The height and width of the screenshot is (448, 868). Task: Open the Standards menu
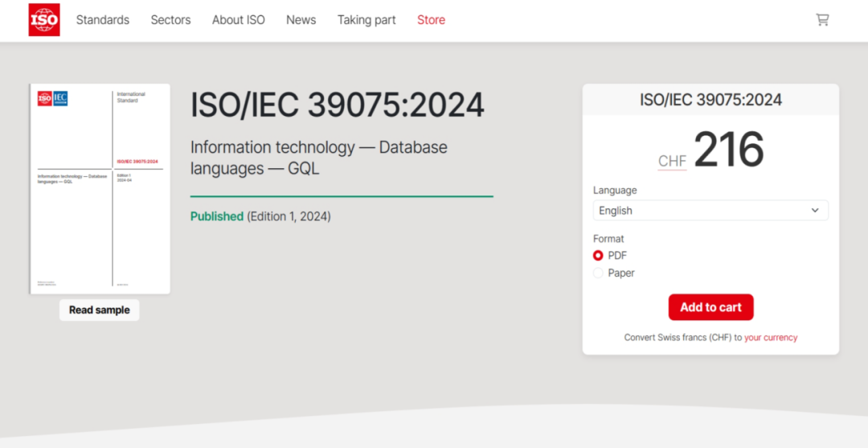pyautogui.click(x=102, y=20)
